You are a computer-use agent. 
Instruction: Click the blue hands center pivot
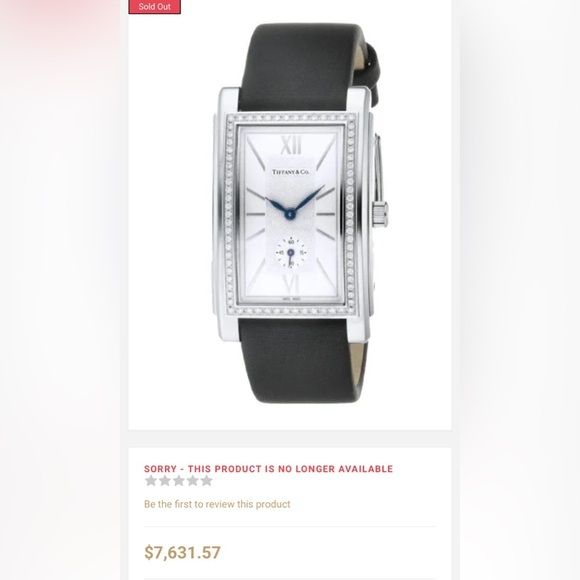[x=290, y=214]
